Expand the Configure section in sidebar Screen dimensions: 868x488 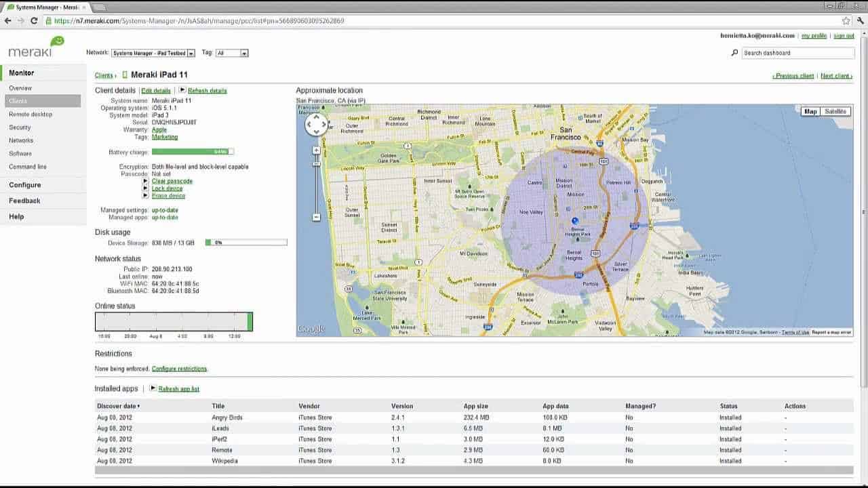pyautogui.click(x=25, y=185)
